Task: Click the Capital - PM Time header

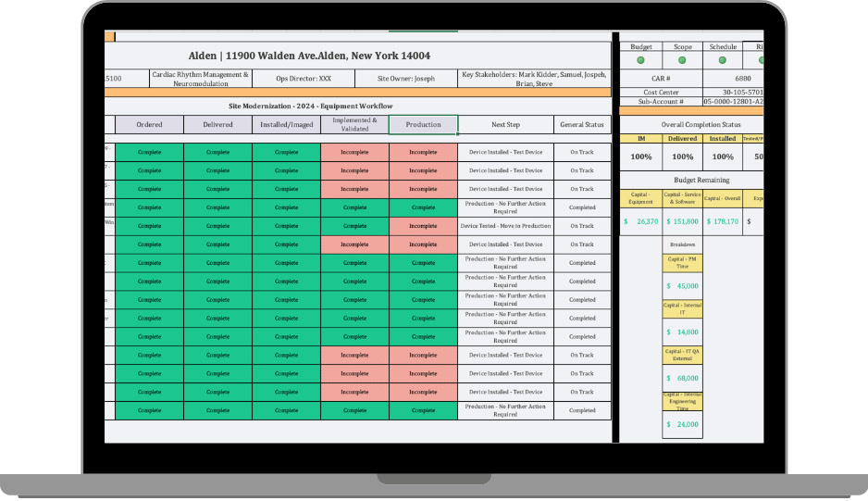Action: click(683, 263)
